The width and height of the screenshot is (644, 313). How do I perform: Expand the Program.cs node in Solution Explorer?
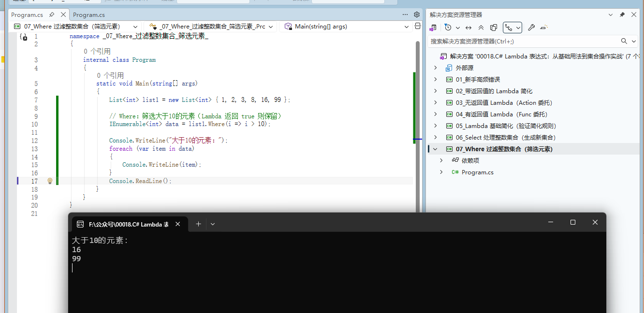pyautogui.click(x=441, y=172)
